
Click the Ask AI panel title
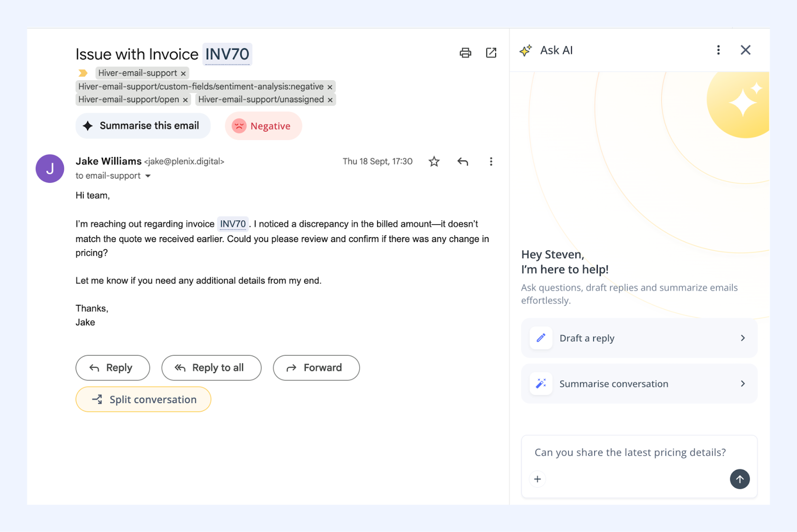[556, 50]
